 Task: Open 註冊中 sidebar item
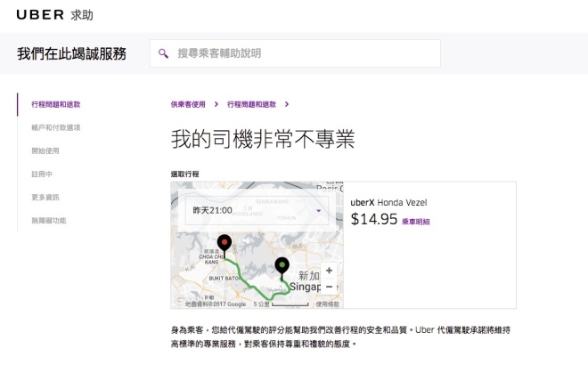tap(41, 174)
